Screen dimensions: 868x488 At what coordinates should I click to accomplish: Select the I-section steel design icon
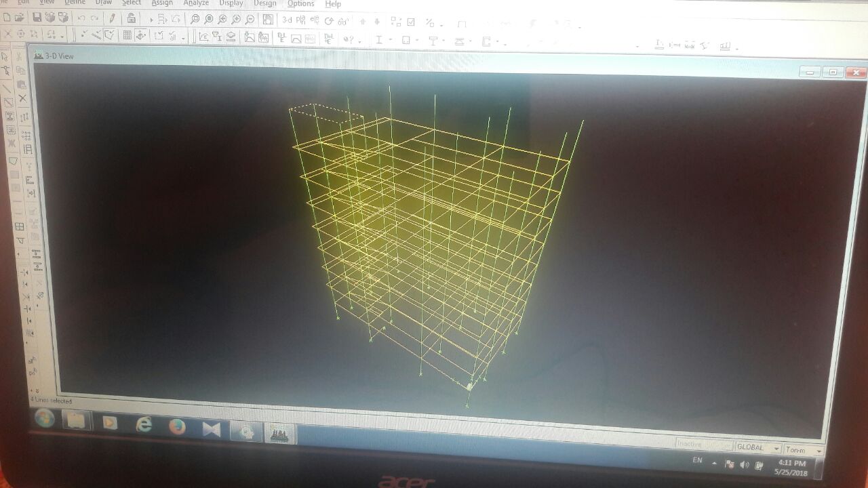[379, 40]
